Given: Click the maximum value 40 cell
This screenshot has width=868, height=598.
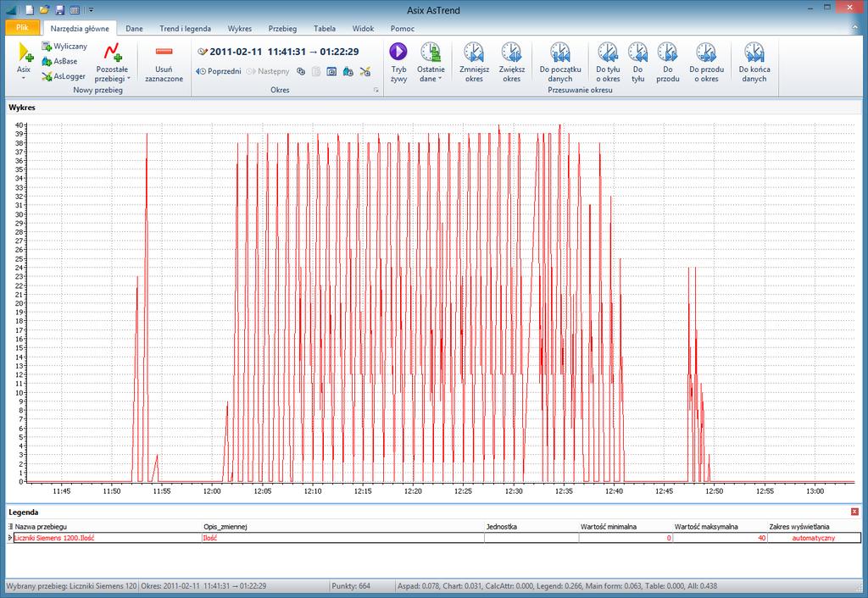Looking at the screenshot, I should pos(720,538).
